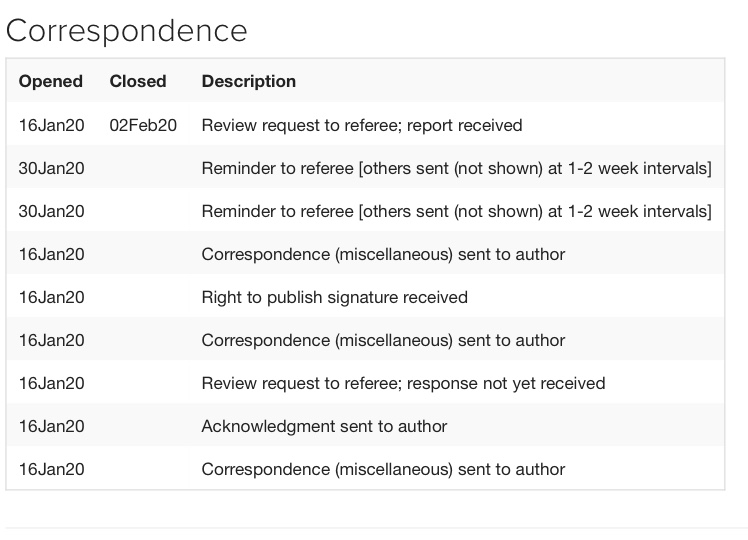Click the date beside Right to publish signature
This screenshot has height=540, width=748.
52,297
